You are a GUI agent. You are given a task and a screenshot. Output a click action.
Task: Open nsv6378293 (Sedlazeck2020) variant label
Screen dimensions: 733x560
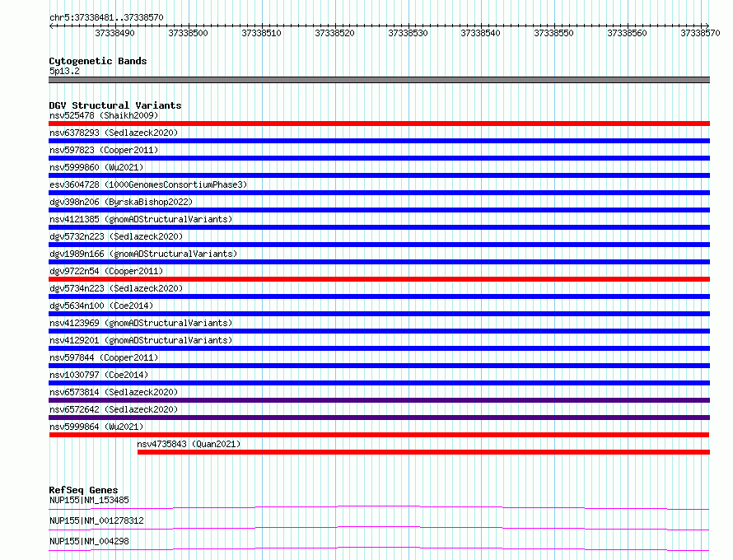click(x=114, y=133)
